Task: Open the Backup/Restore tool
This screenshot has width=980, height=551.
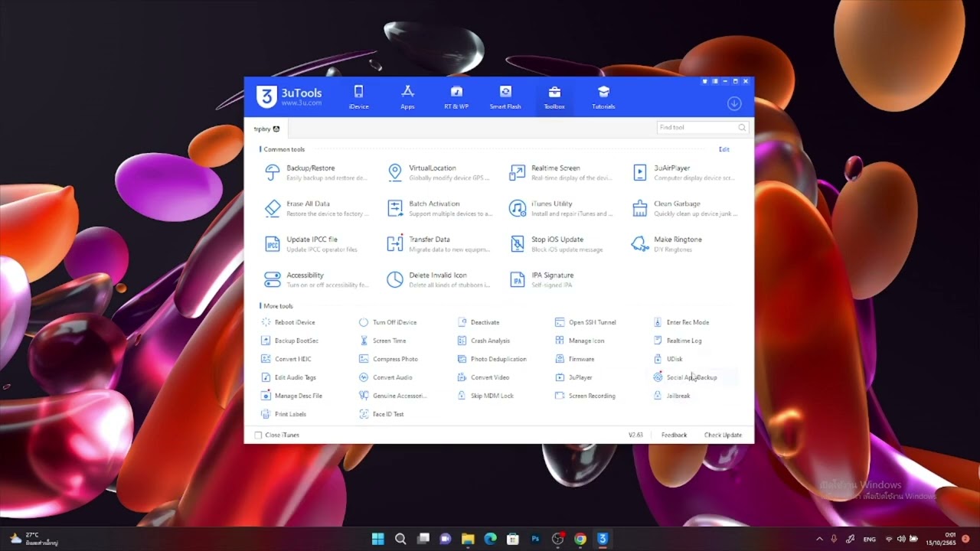Action: click(315, 172)
